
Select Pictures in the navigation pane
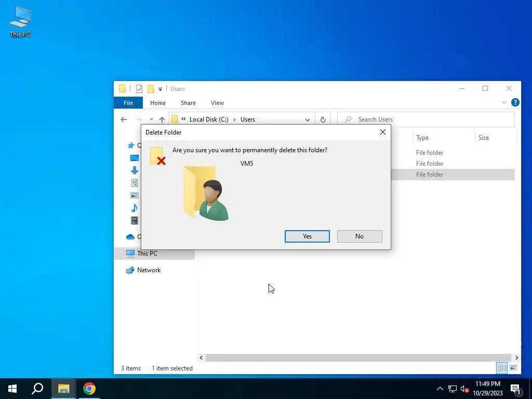[135, 195]
